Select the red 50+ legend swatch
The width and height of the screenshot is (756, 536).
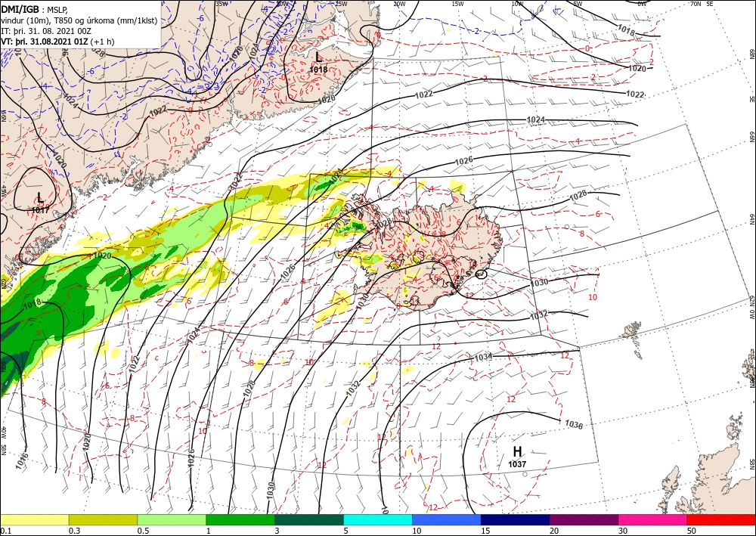coord(721,519)
